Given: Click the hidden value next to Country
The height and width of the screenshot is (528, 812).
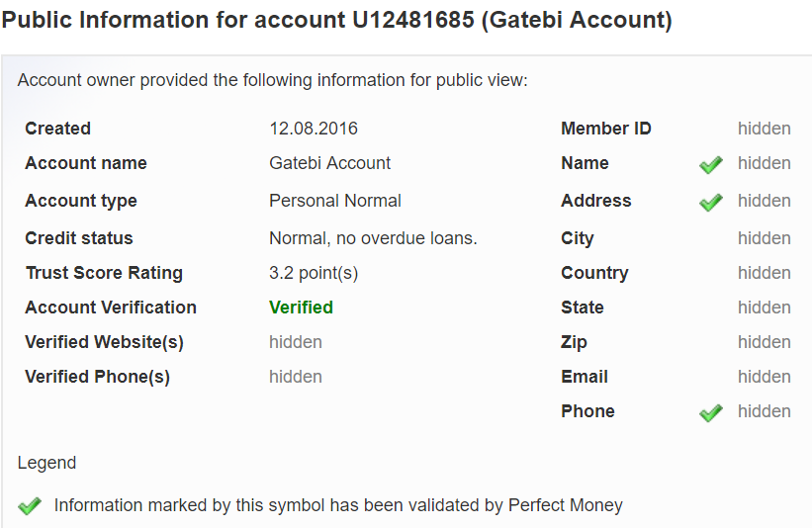Looking at the screenshot, I should point(765,273).
